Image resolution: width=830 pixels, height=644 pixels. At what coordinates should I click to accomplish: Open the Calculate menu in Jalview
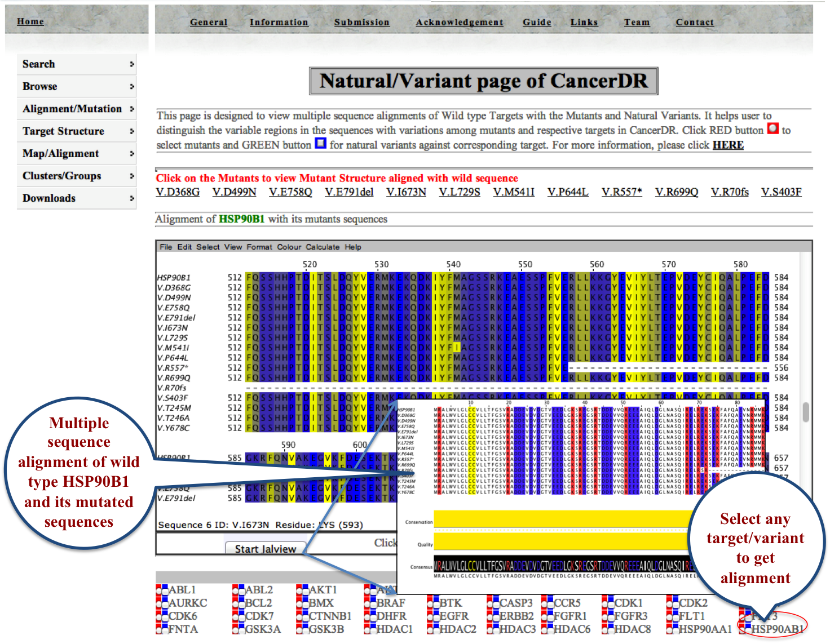click(x=323, y=247)
